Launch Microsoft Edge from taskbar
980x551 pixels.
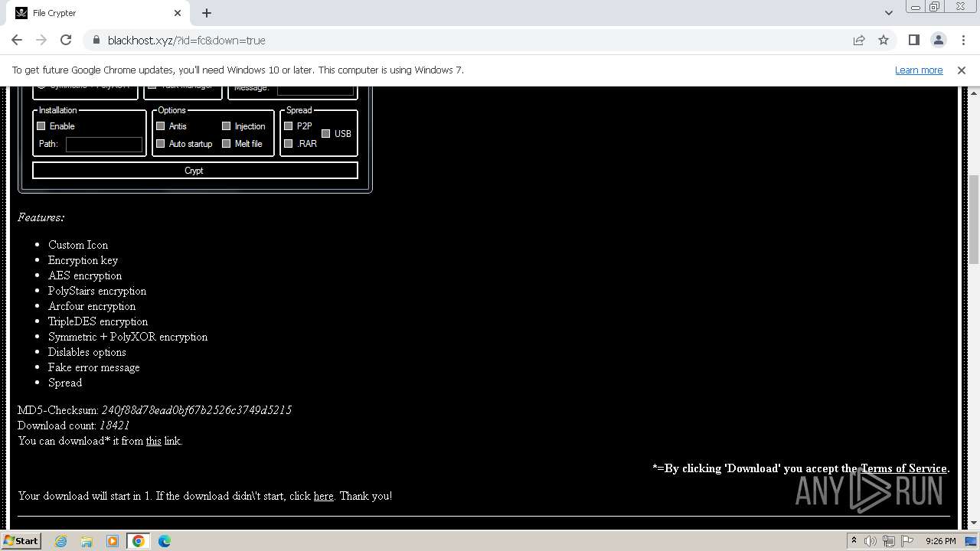(x=165, y=541)
